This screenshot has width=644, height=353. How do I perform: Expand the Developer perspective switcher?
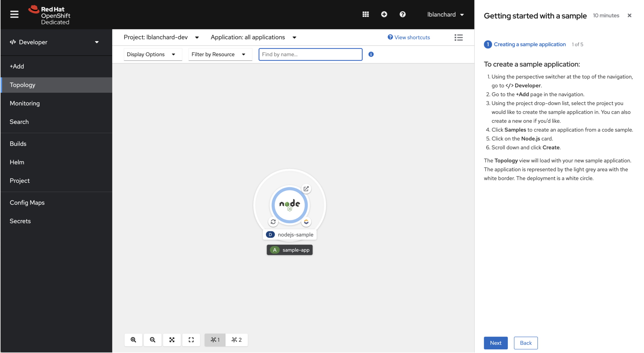[x=54, y=42]
